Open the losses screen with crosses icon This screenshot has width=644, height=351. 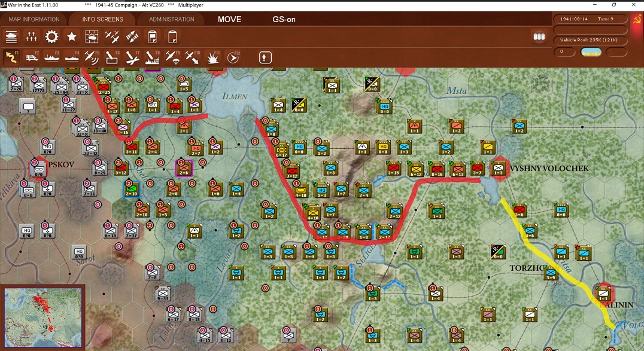tap(31, 37)
